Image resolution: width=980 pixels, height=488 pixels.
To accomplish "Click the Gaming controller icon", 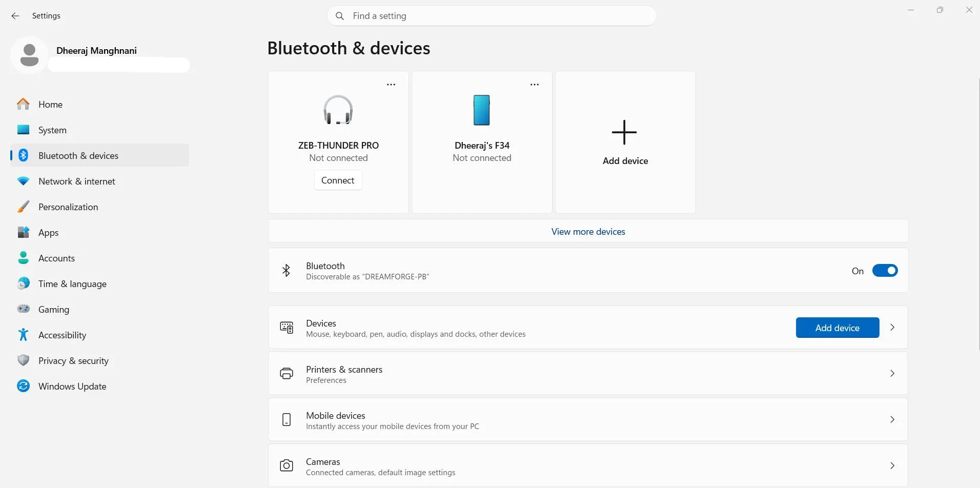I will [x=23, y=309].
